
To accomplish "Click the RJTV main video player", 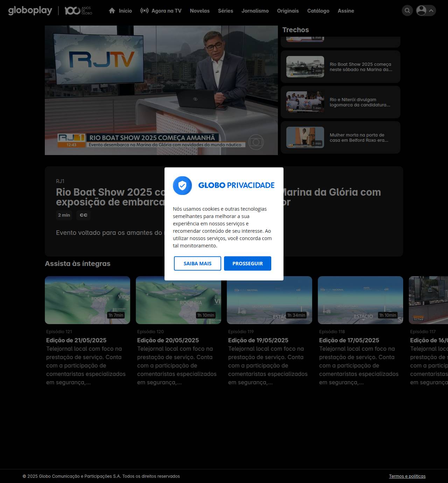I will (x=161, y=90).
